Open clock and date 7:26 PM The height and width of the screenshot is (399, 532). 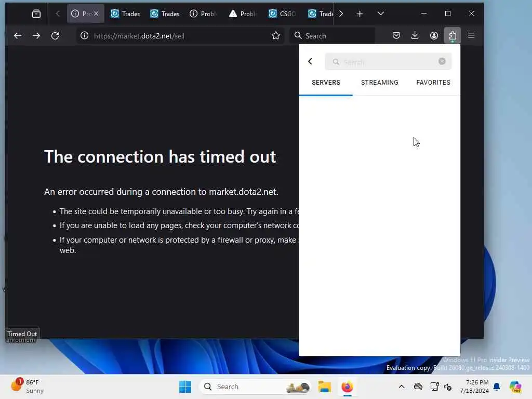[x=474, y=387]
